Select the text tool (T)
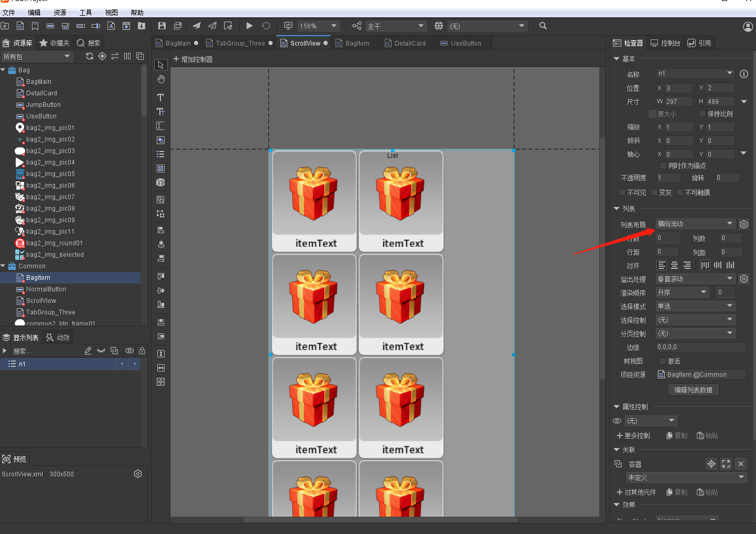 point(160,97)
